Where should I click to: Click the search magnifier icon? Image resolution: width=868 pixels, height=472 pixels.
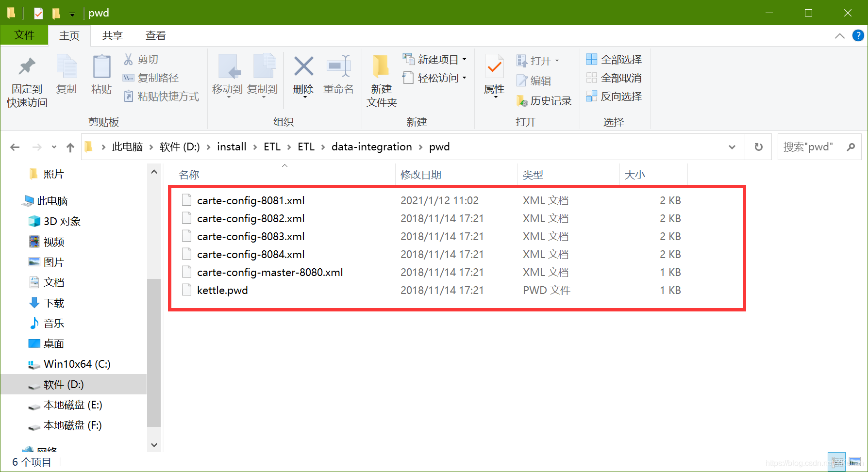(851, 146)
